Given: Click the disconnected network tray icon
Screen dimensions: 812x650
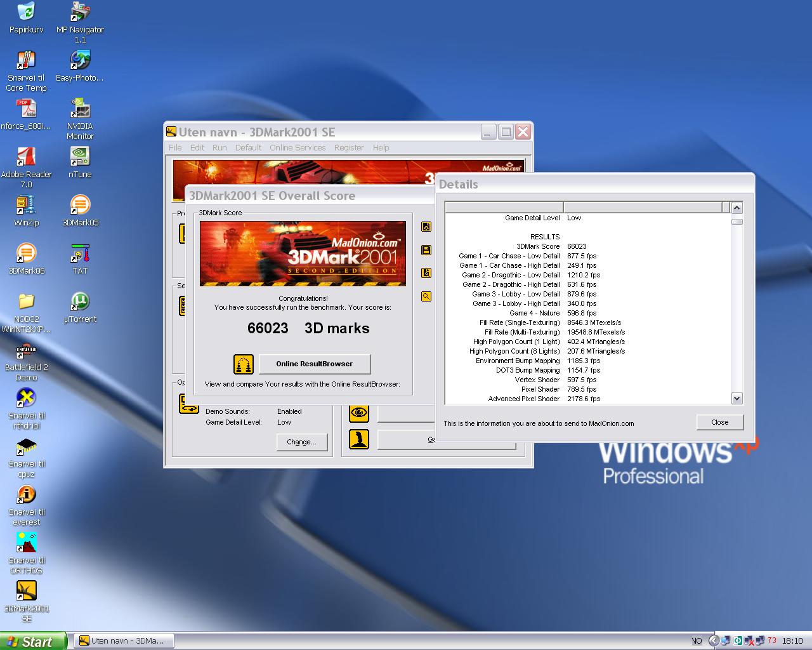Looking at the screenshot, I should pos(749,641).
